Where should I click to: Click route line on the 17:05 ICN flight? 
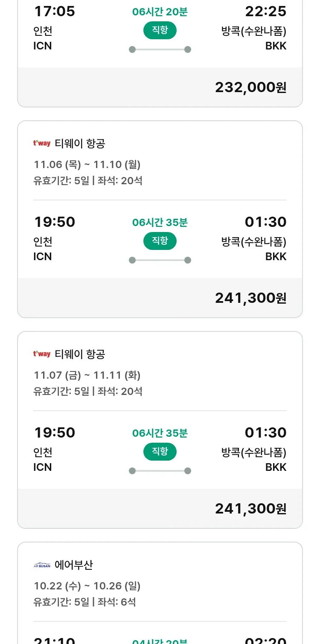160,49
